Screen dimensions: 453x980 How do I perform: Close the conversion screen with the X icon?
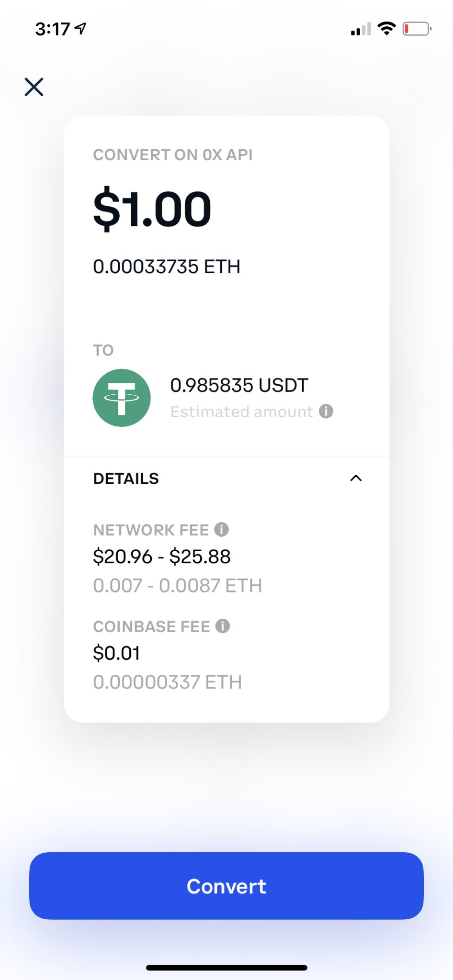34,87
